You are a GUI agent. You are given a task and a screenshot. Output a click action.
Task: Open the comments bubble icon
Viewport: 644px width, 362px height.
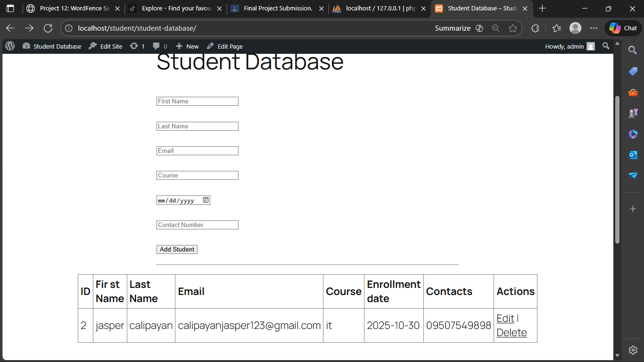(156, 46)
